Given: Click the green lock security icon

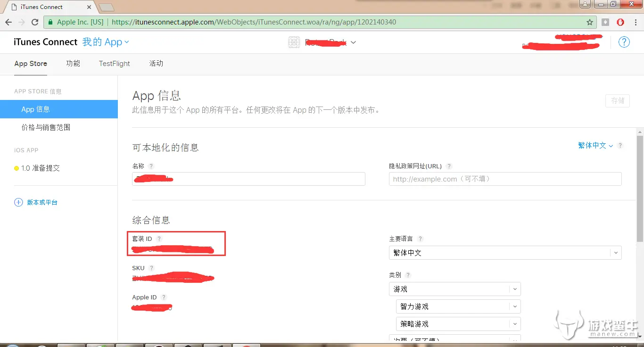Looking at the screenshot, I should coord(50,22).
